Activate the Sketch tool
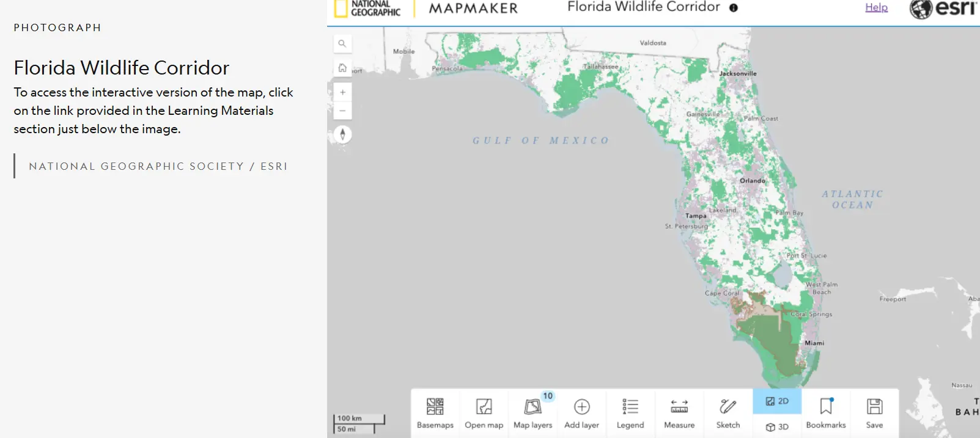This screenshot has height=438, width=980. point(728,413)
